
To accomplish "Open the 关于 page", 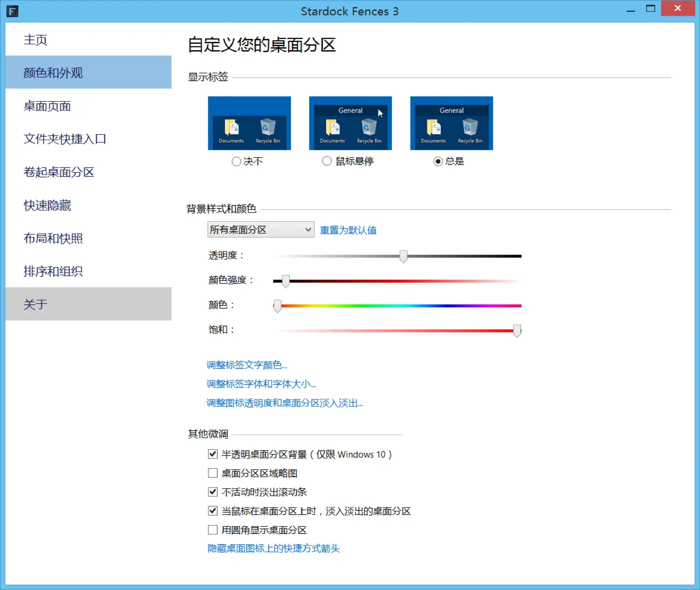I will (88, 304).
